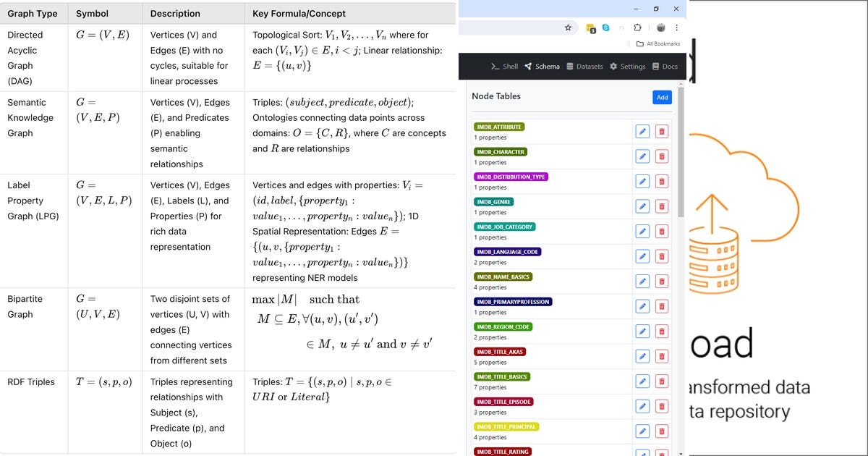The height and width of the screenshot is (456, 868).
Task: Toggle the bookmark star for this page
Action: 569,27
